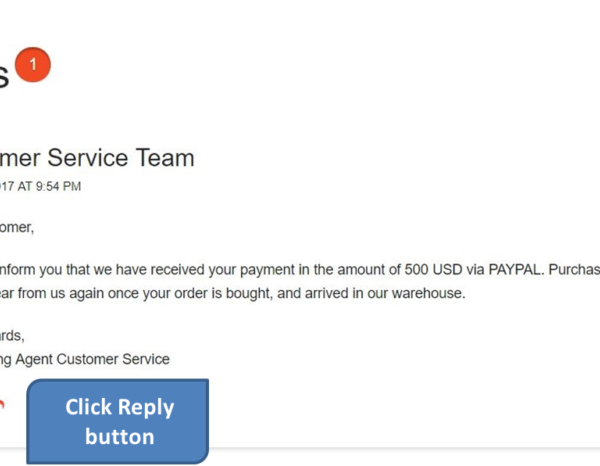This screenshot has width=600, height=466.
Task: Select the "Service Team" sender heading
Action: click(x=121, y=158)
